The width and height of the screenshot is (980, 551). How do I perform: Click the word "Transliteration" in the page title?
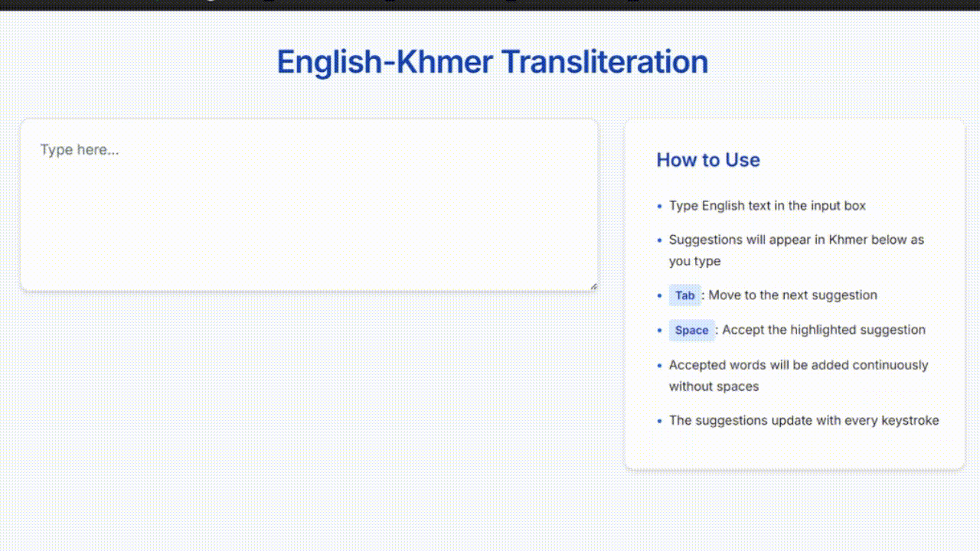[605, 62]
